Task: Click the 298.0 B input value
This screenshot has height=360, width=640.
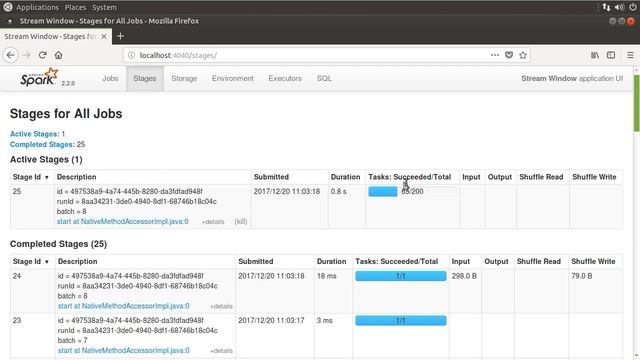Action: pyautogui.click(x=464, y=276)
